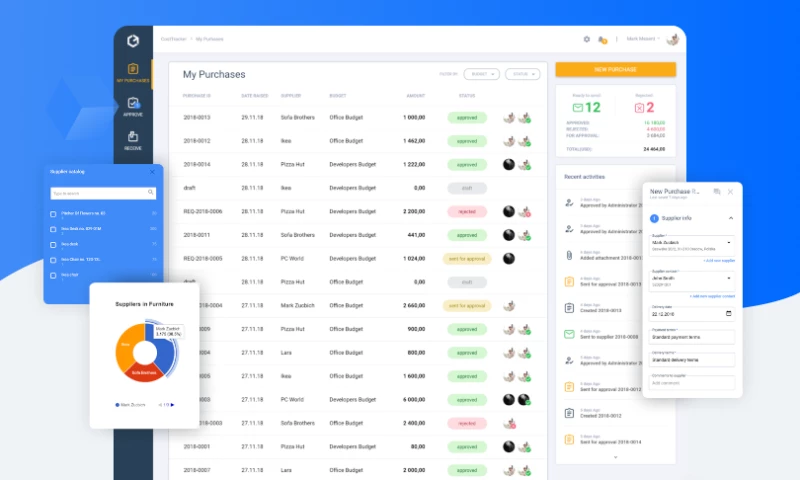Screen dimensions: 800x480
Task: Click rejected badge for REQ-2018-0006
Action: click(x=467, y=212)
